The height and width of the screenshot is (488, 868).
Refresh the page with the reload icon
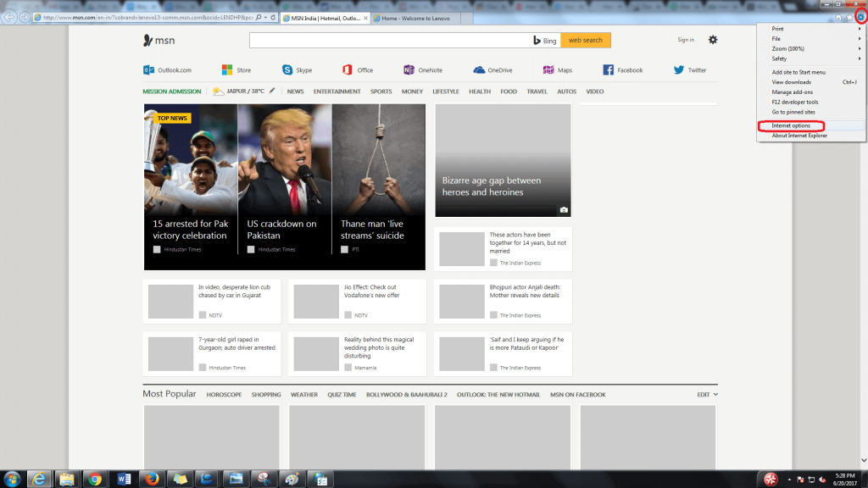pos(273,18)
